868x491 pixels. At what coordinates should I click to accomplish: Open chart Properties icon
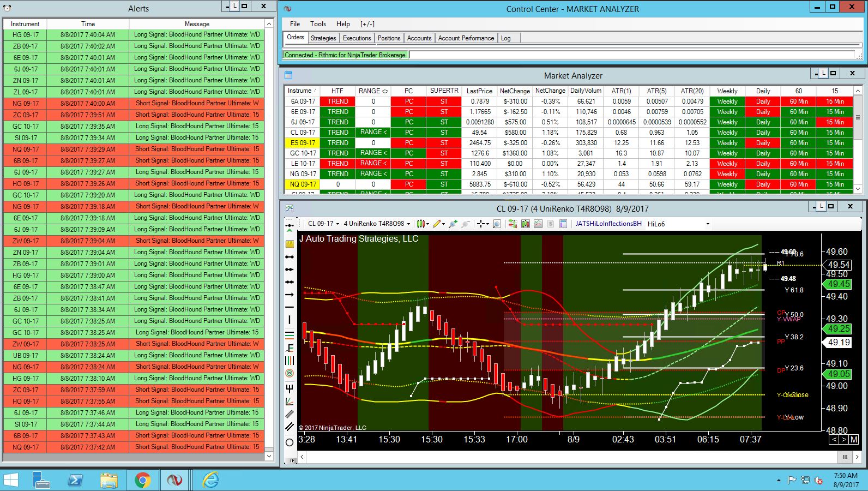[563, 224]
